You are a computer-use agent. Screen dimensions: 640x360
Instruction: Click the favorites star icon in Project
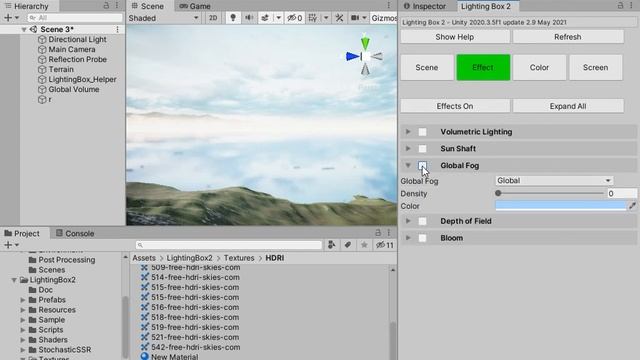pos(364,245)
